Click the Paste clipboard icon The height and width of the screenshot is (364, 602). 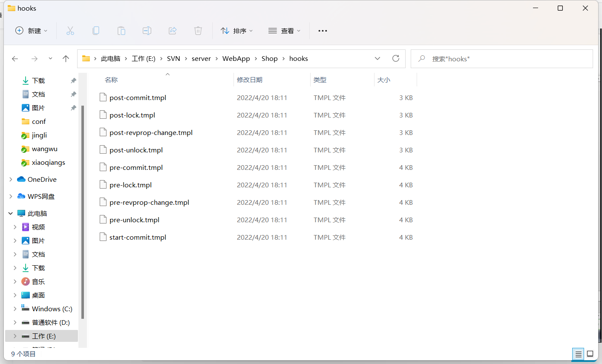[x=121, y=31]
